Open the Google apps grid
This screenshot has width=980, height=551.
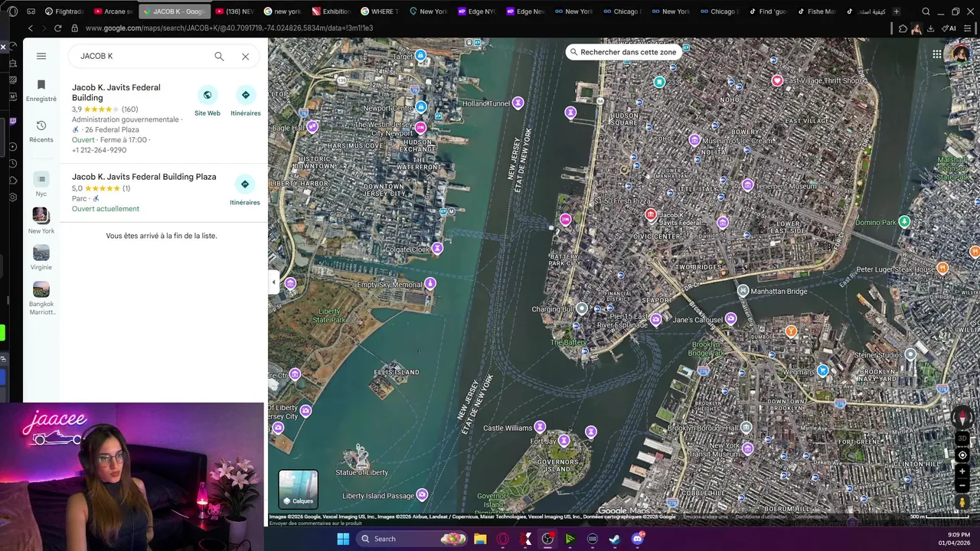(x=937, y=54)
